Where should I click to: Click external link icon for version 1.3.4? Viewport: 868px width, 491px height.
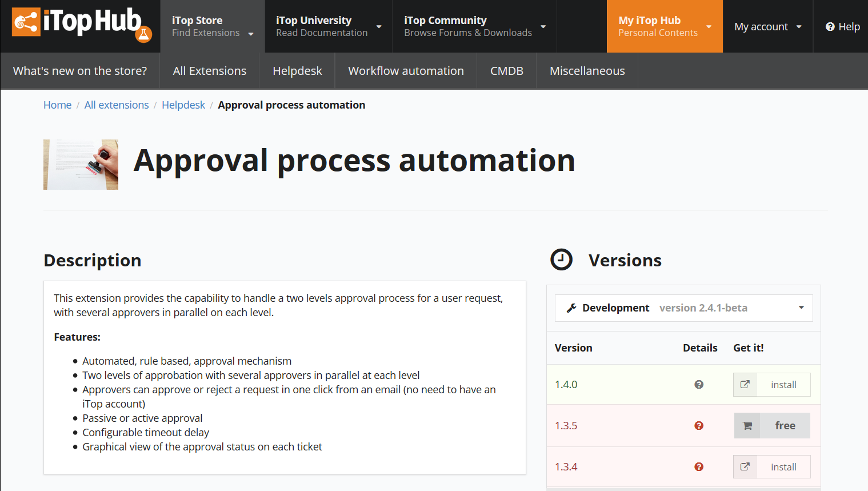click(x=745, y=467)
